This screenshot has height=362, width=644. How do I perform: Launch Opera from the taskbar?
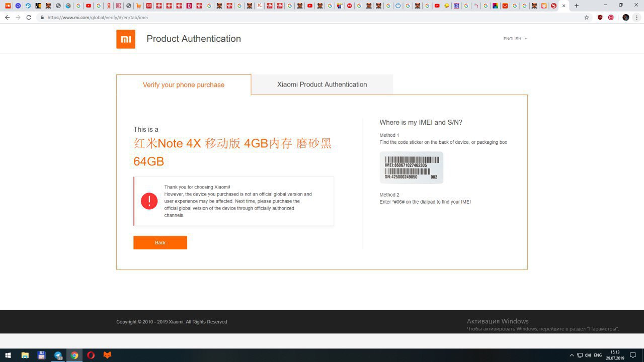pyautogui.click(x=91, y=355)
